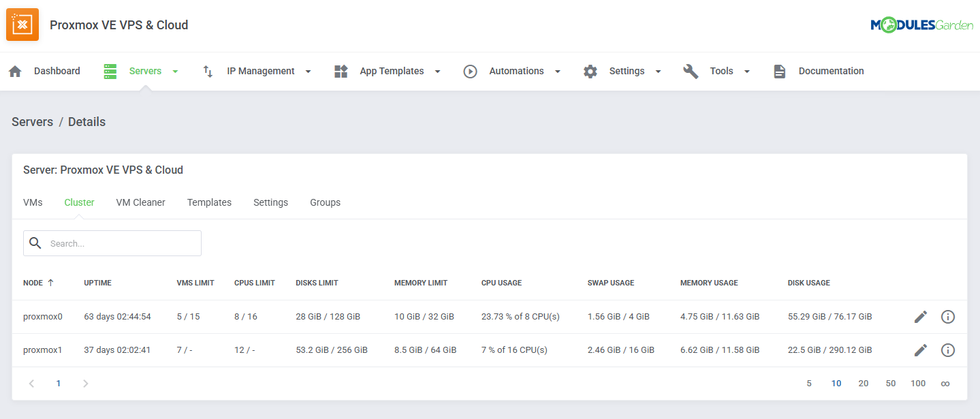Click the Servers breadcrumb link

coord(32,122)
